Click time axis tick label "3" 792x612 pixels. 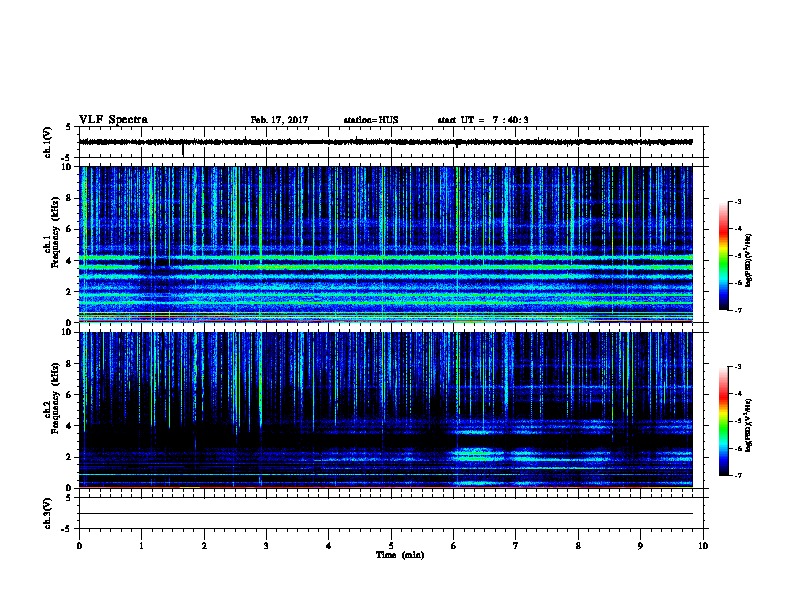point(266,546)
